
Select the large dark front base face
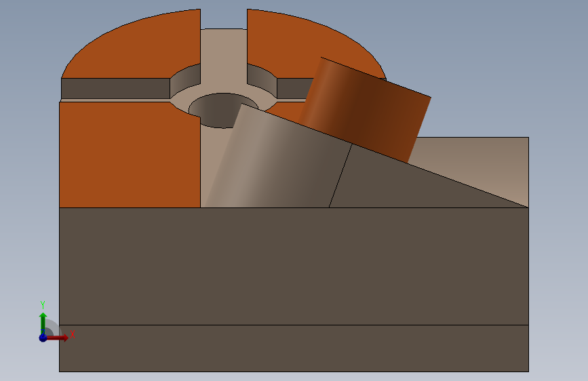tap(294, 266)
